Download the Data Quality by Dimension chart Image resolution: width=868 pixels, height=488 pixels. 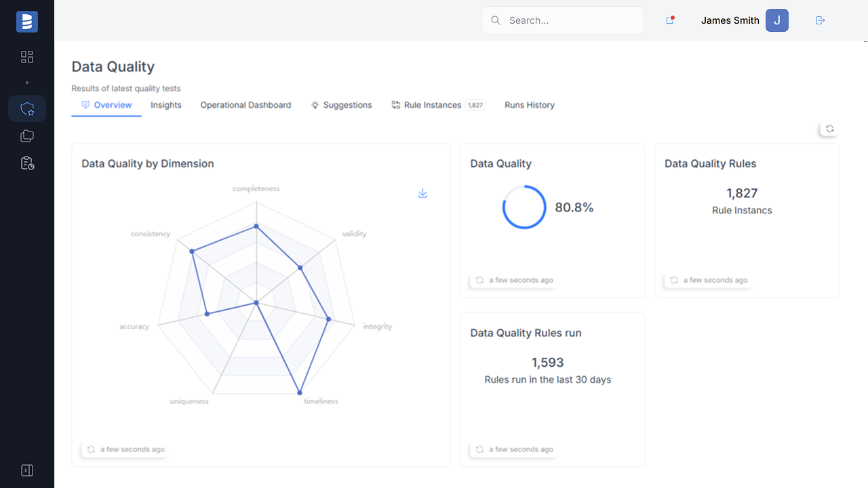click(x=422, y=193)
